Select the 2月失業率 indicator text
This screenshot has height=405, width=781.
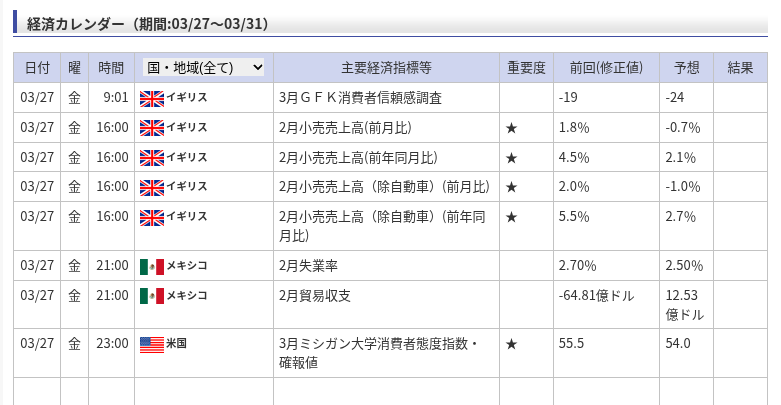pos(309,266)
